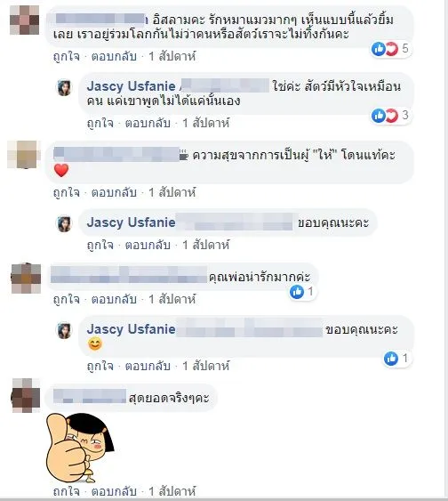Like the อิสลามคะ รักหมาแมว comment via ถูกใจ
This screenshot has width=448, height=501.
point(67,57)
